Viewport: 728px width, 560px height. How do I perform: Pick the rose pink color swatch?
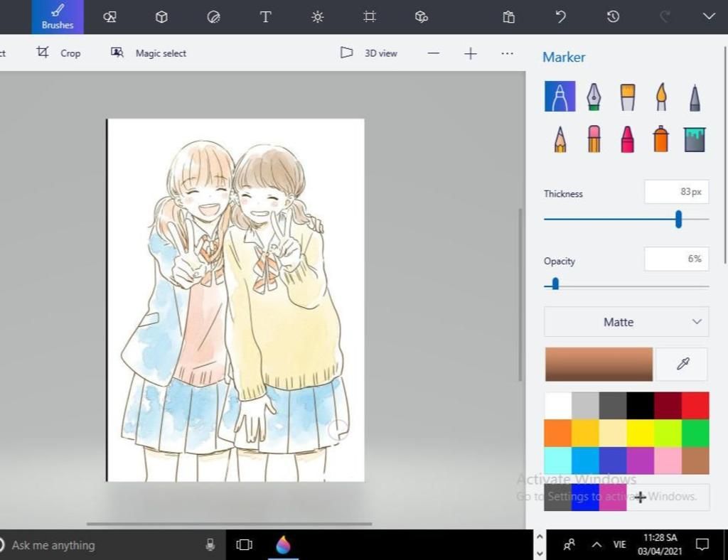(668, 461)
